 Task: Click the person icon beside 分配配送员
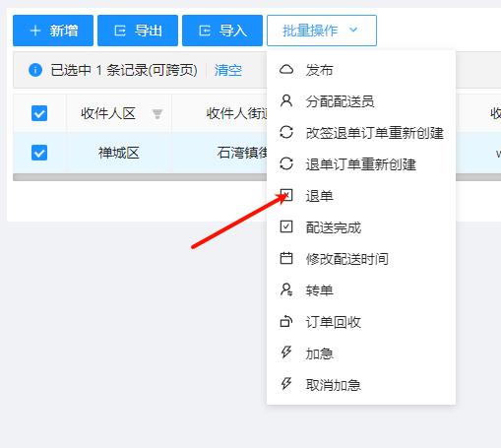pyautogui.click(x=286, y=100)
